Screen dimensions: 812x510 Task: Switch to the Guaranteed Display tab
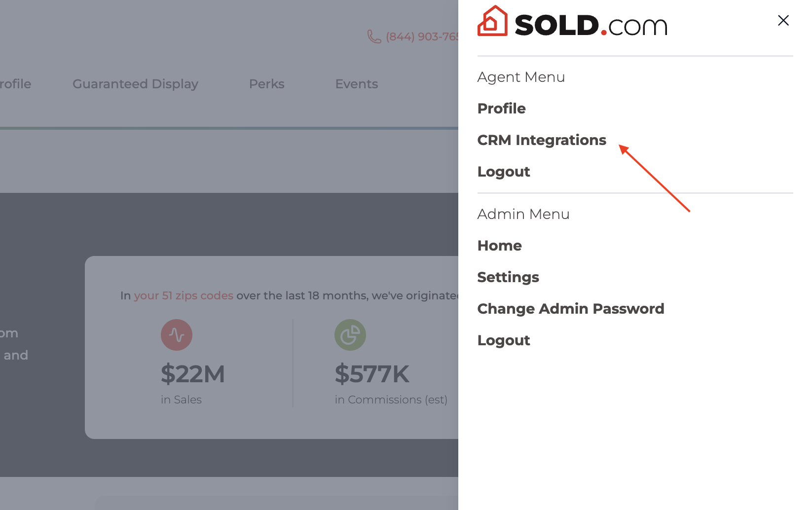pyautogui.click(x=135, y=84)
